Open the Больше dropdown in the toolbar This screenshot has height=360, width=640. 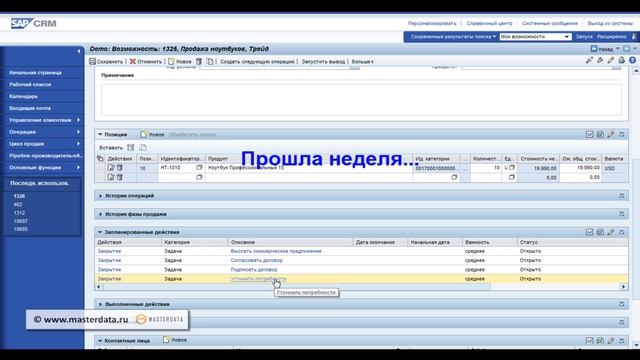tap(362, 62)
